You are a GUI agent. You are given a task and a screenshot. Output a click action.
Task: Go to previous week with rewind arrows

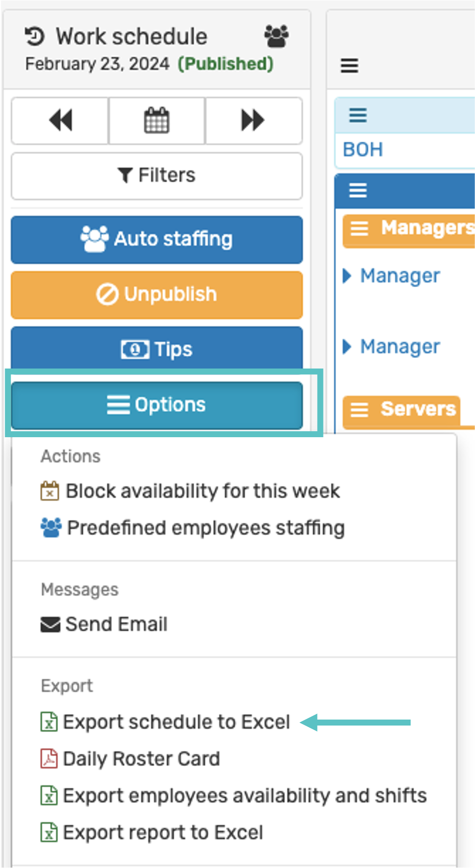coord(60,121)
